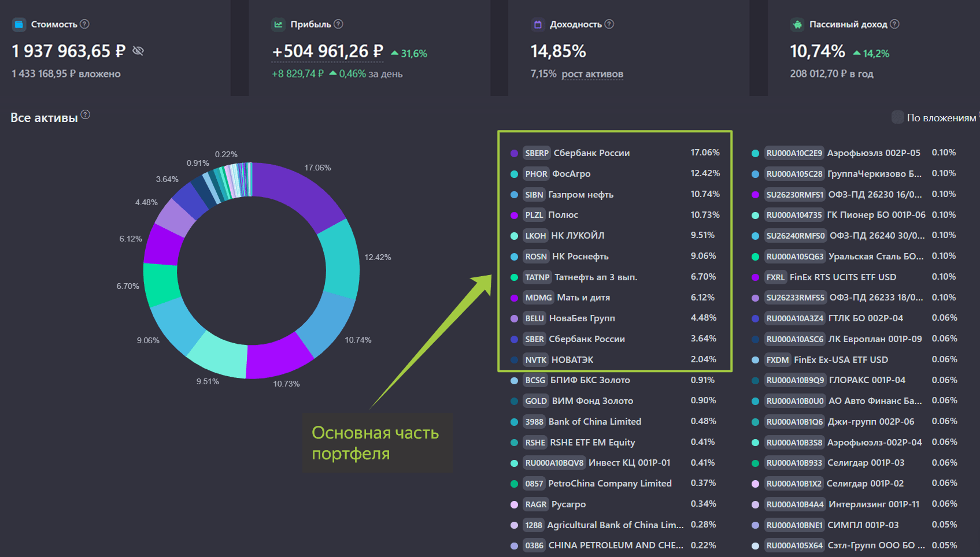Hide portfolio value with the crossed-eye icon
Viewport: 980px width, 557px height.
(x=138, y=51)
